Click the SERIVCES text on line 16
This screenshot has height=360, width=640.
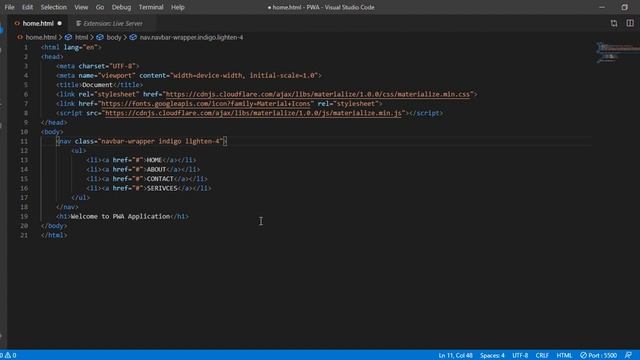[x=162, y=188]
